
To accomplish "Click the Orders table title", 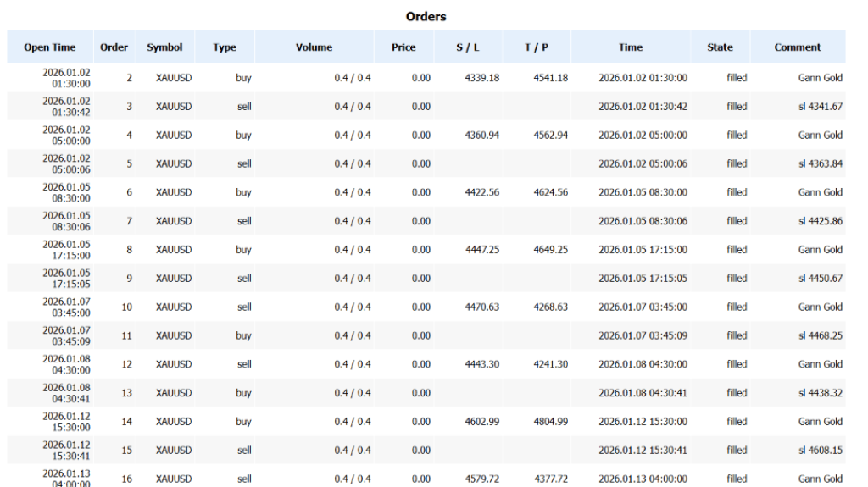I will (x=426, y=17).
